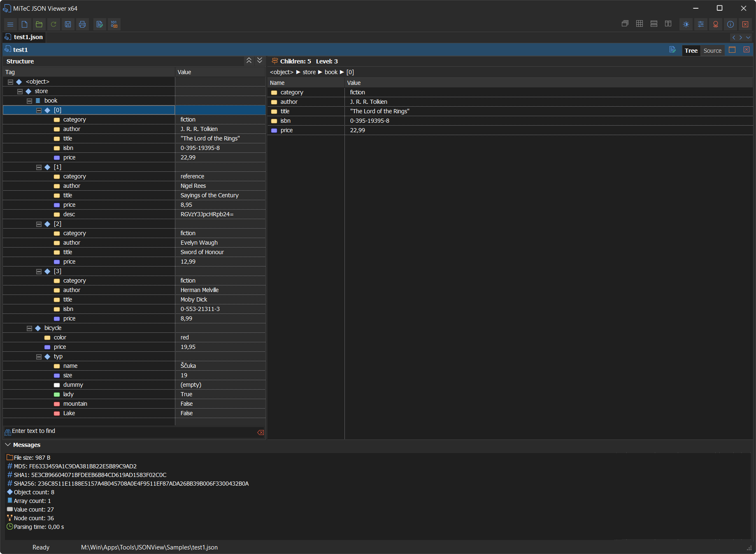Expand all nodes in Structure panel
Image resolution: width=756 pixels, height=554 pixels.
[x=260, y=61]
